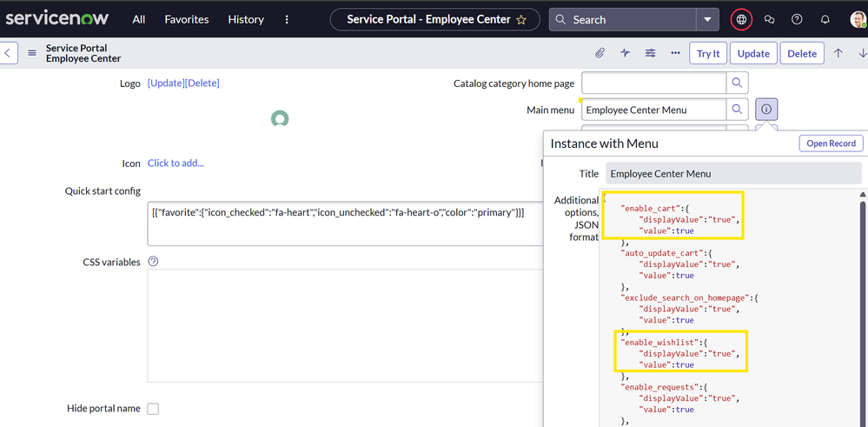Viewport: 868px width, 427px height.
Task: Click the Try It button
Action: (708, 53)
